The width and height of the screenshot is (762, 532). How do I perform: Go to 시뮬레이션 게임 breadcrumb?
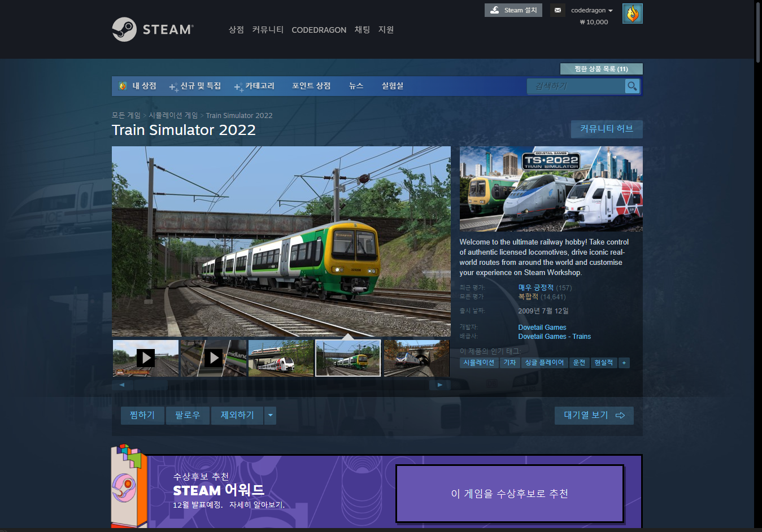pyautogui.click(x=173, y=115)
